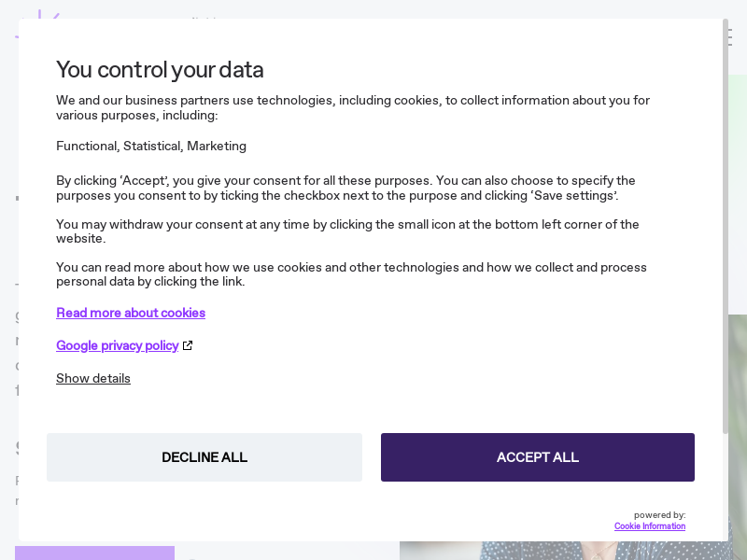Image resolution: width=747 pixels, height=560 pixels.
Task: Click the dialog scrollbar track below the thumb
Action: pos(726,485)
